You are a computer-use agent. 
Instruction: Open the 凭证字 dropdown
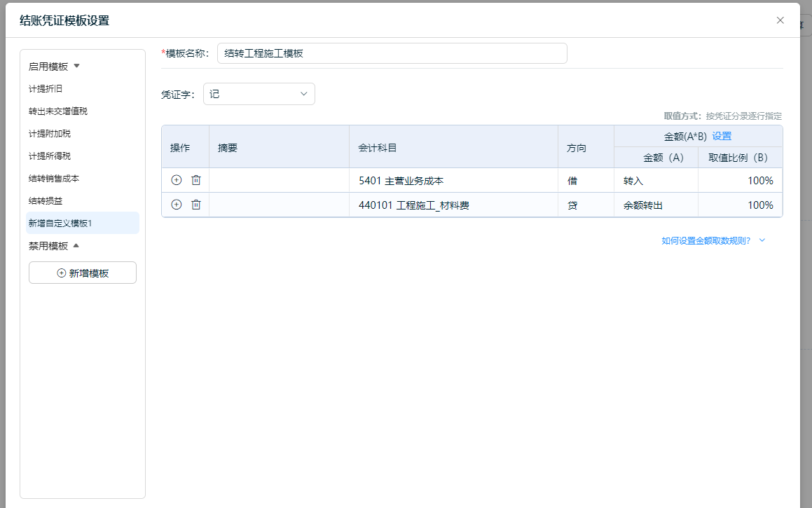tap(259, 94)
